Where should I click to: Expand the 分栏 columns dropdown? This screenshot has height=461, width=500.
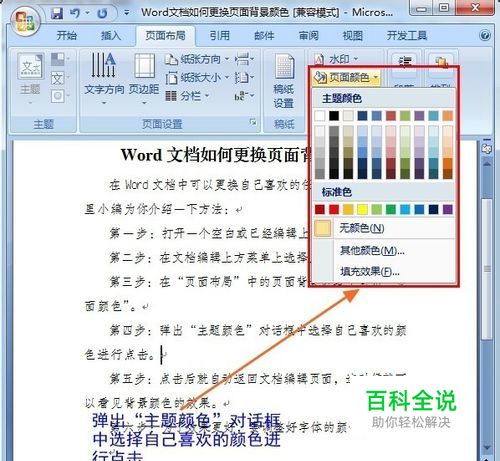(187, 96)
